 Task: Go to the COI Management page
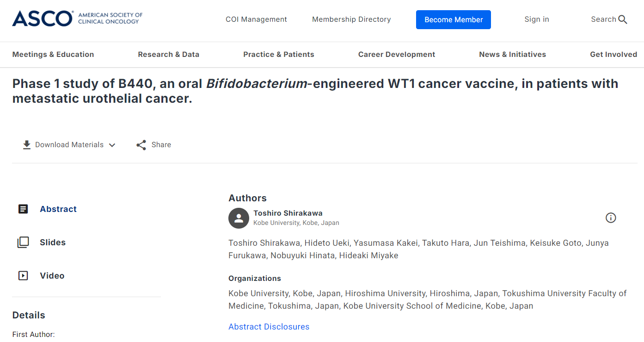256,19
